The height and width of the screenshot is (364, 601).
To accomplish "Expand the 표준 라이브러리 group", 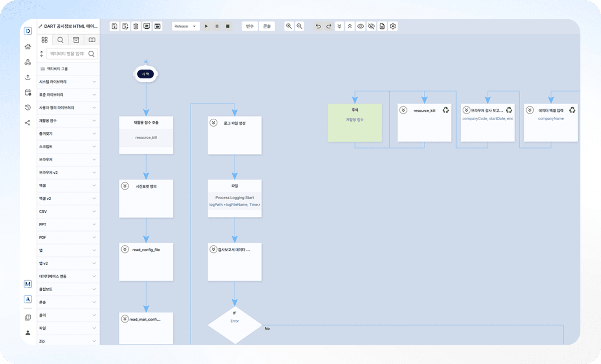I will 68,95.
